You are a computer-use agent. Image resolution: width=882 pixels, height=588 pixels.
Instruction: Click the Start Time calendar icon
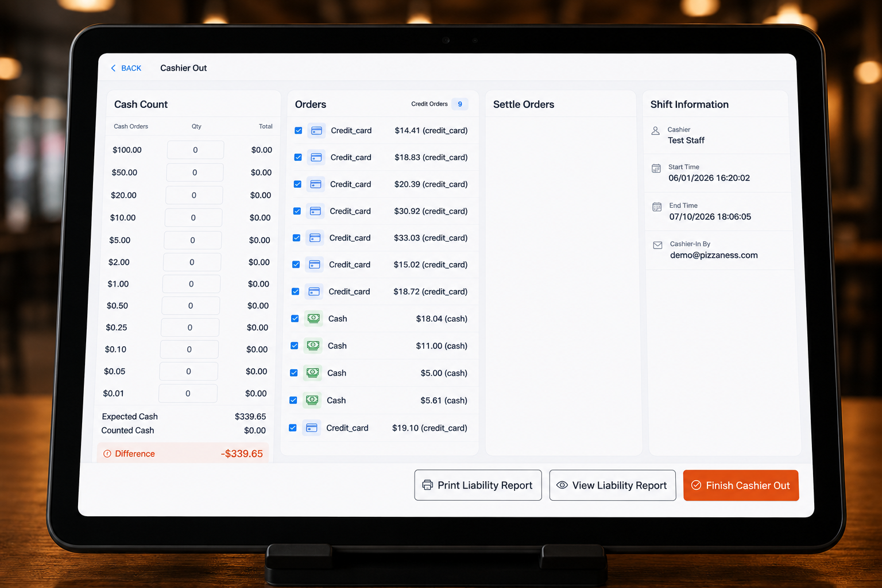point(656,168)
